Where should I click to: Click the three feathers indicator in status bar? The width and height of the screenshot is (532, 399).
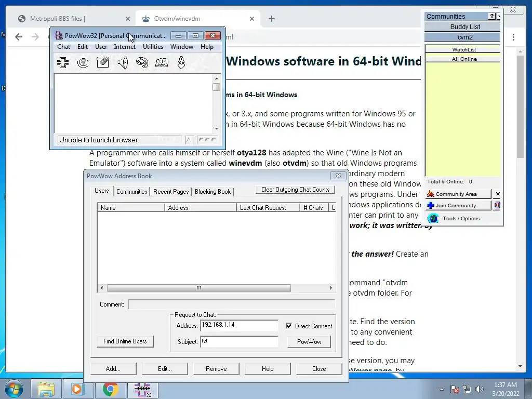click(x=207, y=140)
